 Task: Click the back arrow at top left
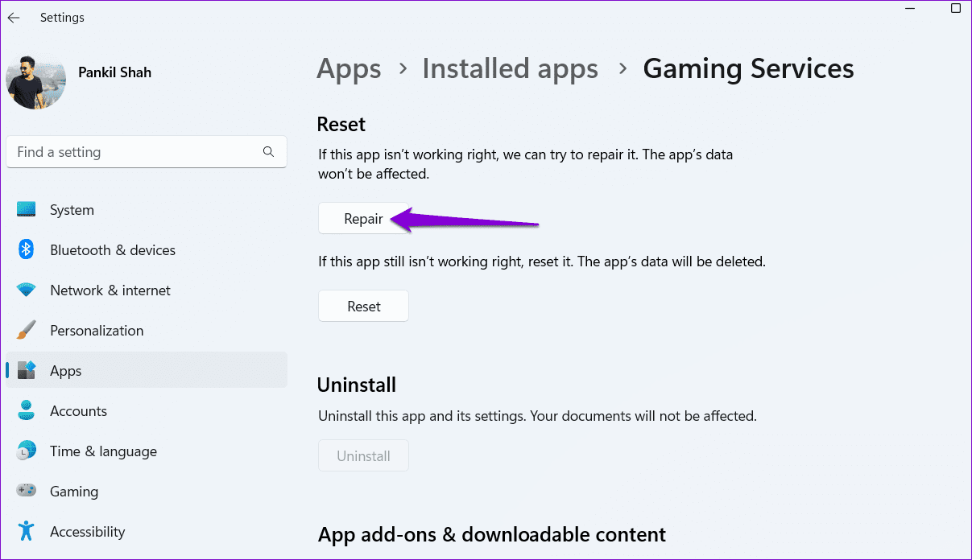point(13,17)
